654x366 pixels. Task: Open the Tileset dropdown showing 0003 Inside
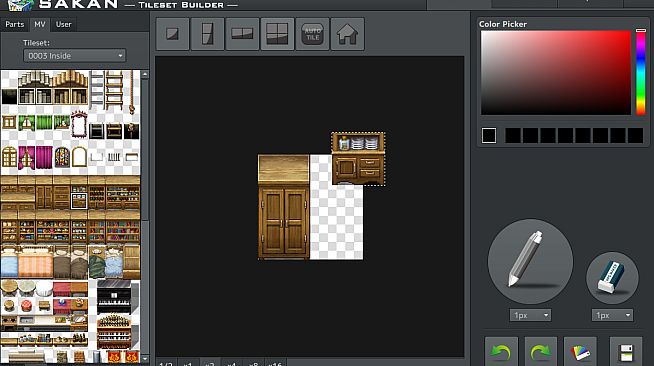[x=75, y=55]
